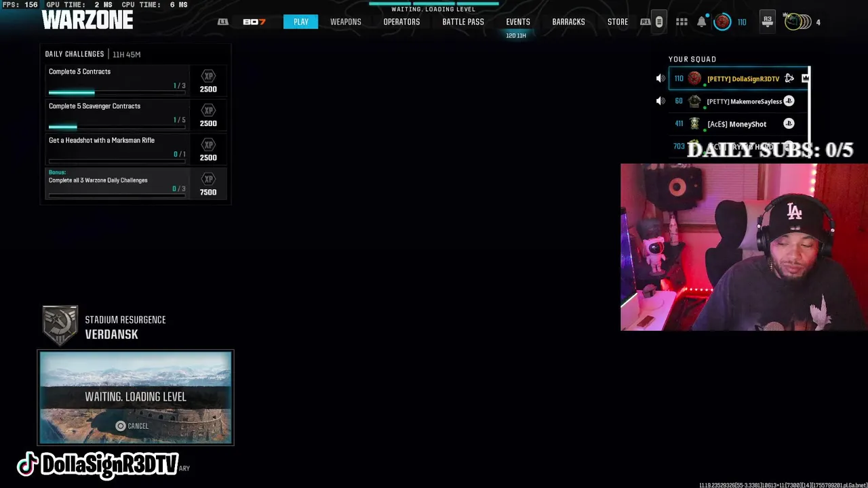The width and height of the screenshot is (868, 488).
Task: Click the YOUR SQUAD heading
Action: pos(692,59)
